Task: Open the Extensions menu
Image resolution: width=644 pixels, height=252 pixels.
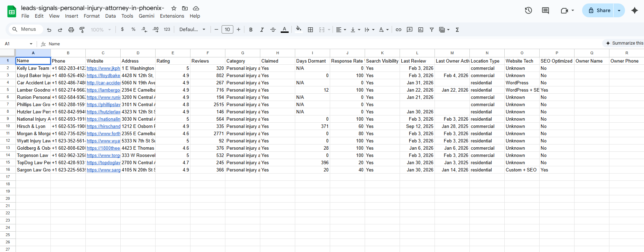Action: tap(172, 16)
